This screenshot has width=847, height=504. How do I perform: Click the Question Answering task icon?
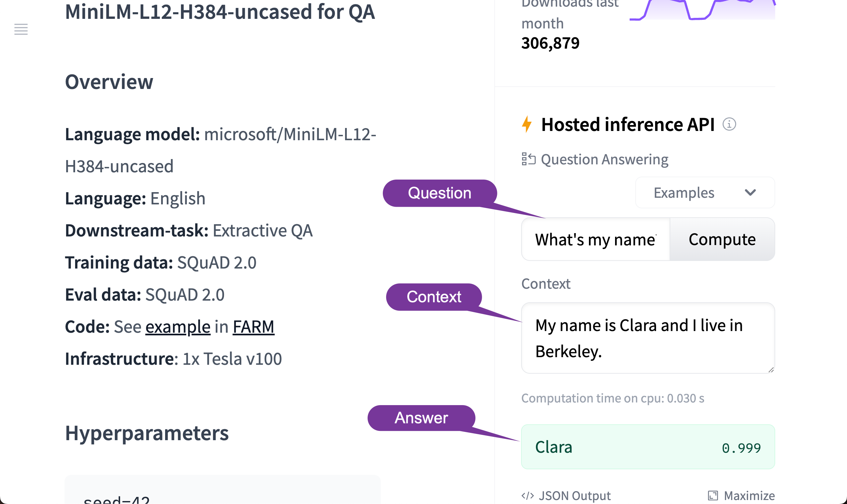(528, 159)
